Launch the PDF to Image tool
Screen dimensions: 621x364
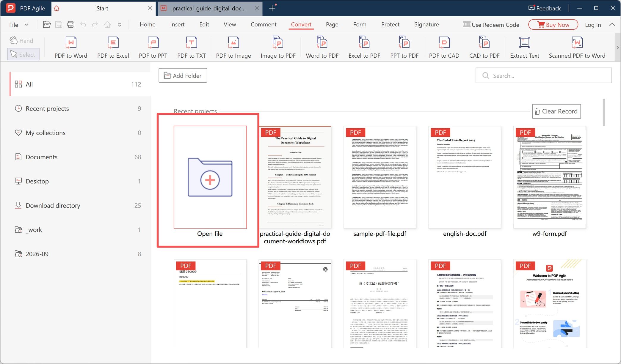click(x=233, y=48)
